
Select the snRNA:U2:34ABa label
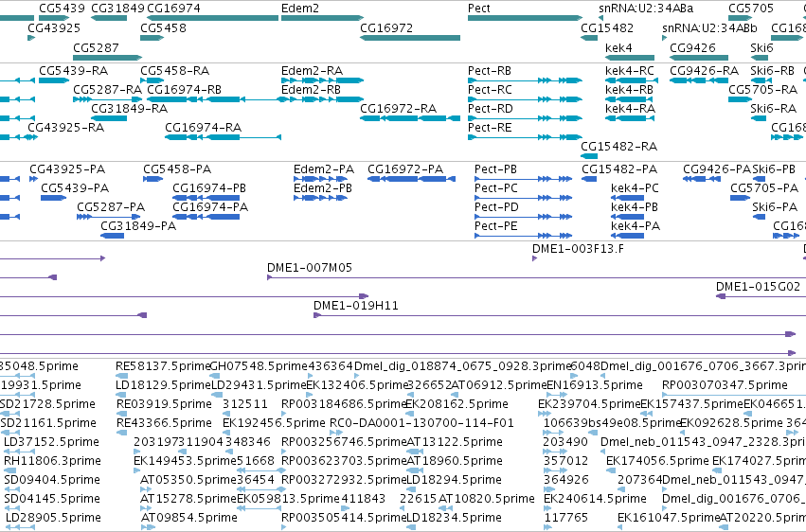pos(646,9)
